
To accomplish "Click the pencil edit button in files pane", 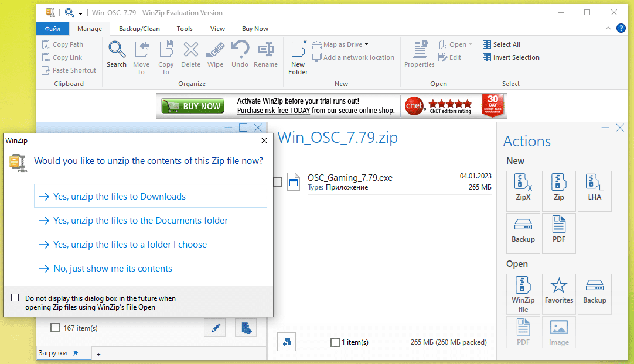I will 215,328.
